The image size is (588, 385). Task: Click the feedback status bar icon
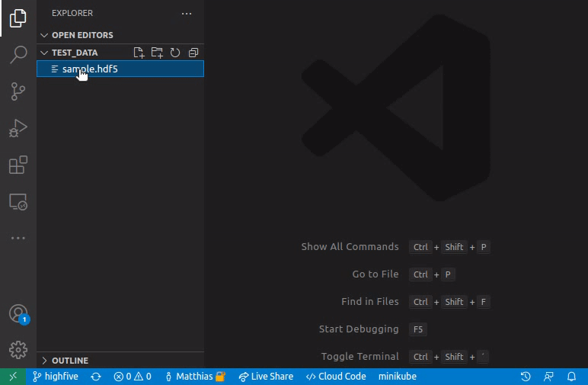[548, 377]
